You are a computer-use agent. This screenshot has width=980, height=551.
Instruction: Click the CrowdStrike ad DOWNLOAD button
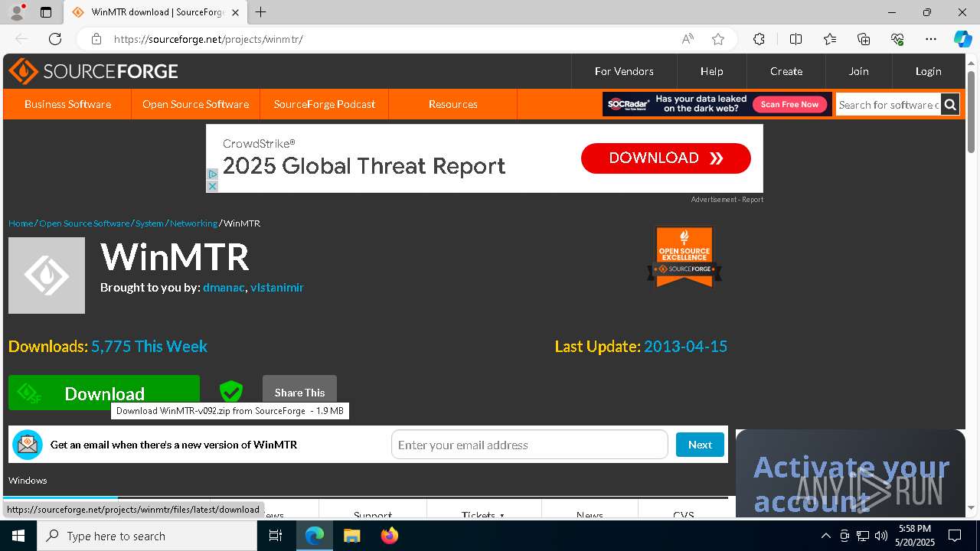point(665,158)
